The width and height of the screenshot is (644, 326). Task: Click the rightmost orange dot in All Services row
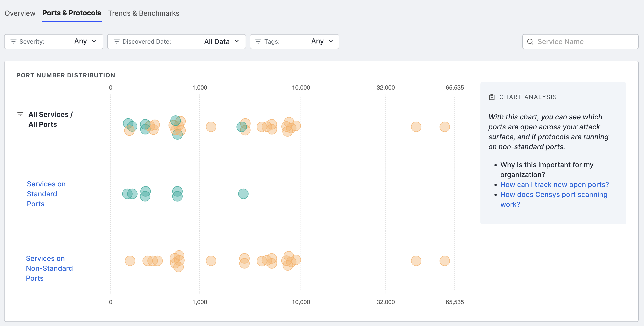444,127
